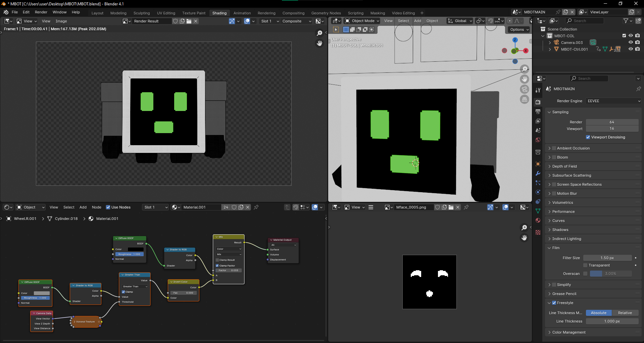
Task: Open the Global transform orientation dropdown
Action: (x=459, y=21)
